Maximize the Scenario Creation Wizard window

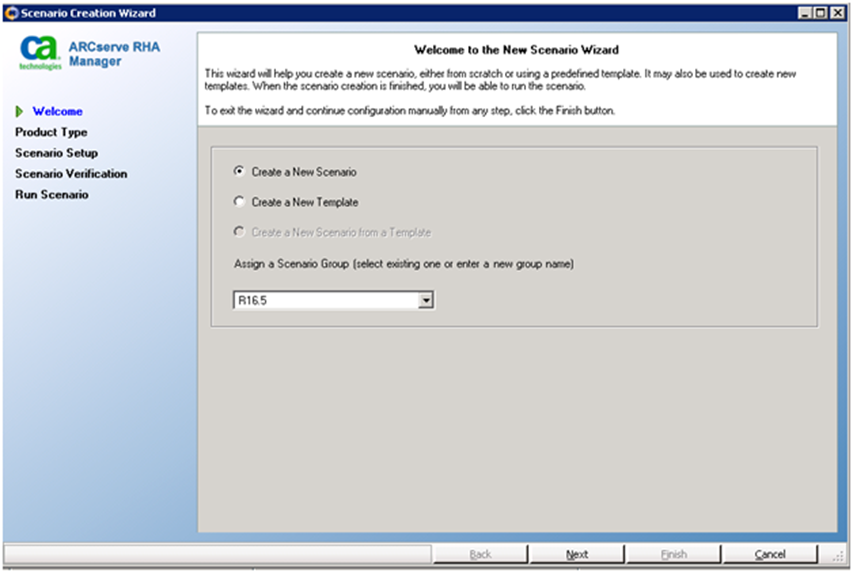click(x=821, y=13)
